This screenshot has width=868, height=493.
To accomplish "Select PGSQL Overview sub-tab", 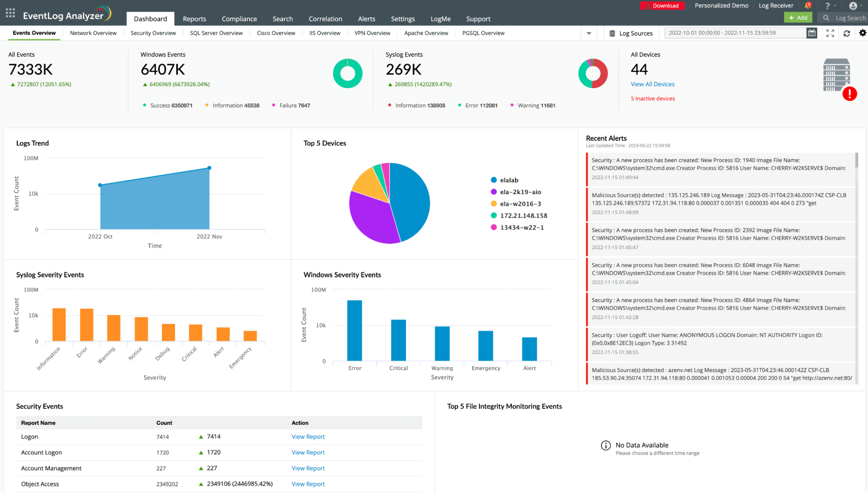I will [483, 33].
